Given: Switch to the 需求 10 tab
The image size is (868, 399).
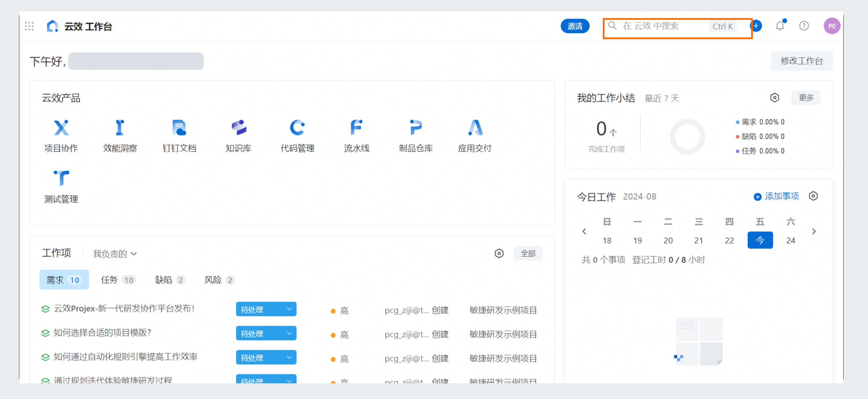Looking at the screenshot, I should pyautogui.click(x=64, y=280).
